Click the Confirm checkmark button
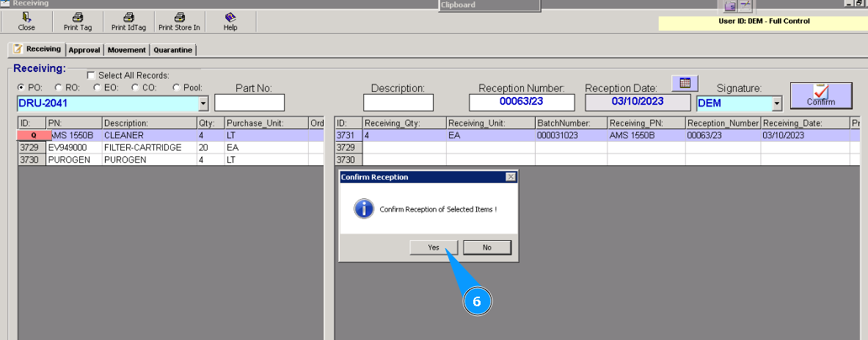The height and width of the screenshot is (340, 868). click(821, 95)
